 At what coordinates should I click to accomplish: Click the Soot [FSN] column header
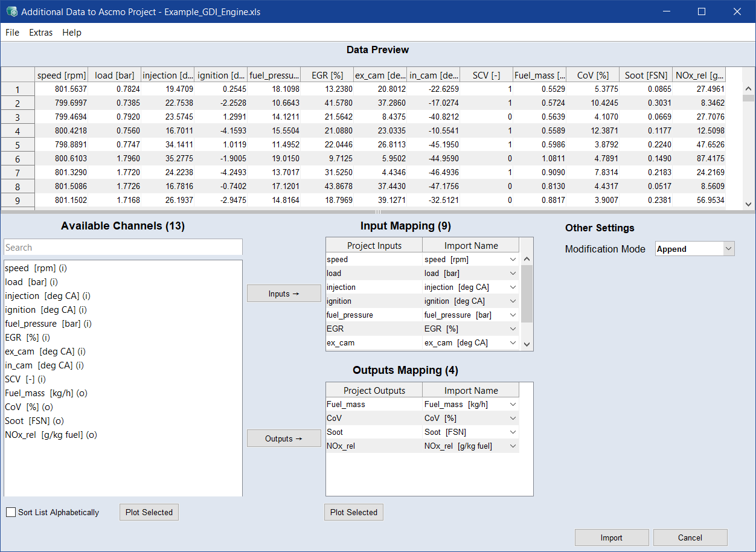click(646, 75)
